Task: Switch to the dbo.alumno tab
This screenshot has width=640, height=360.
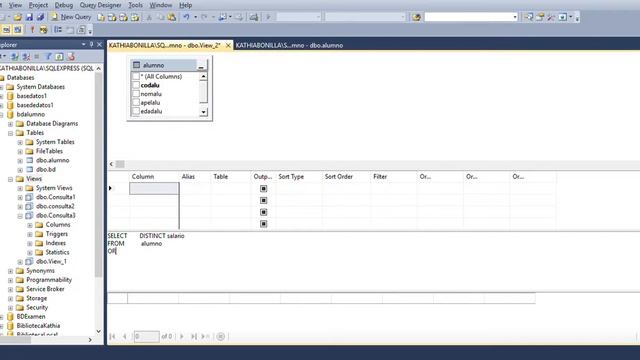Action: (x=289, y=45)
